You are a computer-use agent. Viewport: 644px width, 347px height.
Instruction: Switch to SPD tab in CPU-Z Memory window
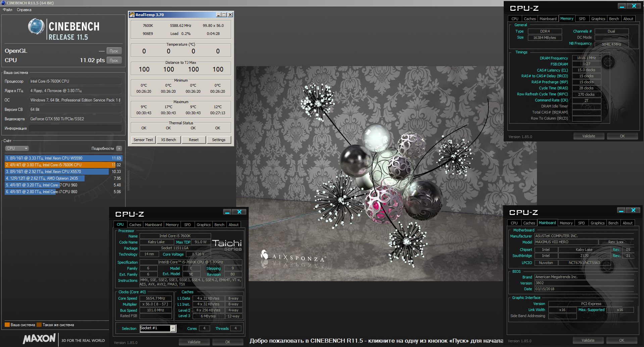[x=582, y=19]
